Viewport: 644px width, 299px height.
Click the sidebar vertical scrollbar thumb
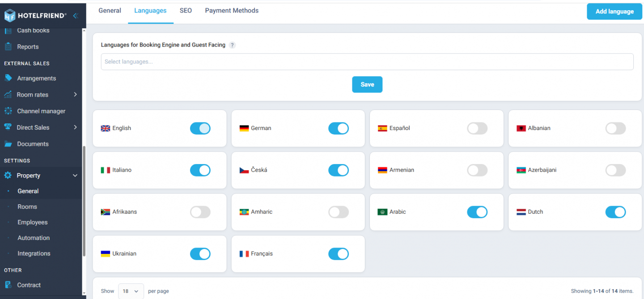click(x=84, y=201)
